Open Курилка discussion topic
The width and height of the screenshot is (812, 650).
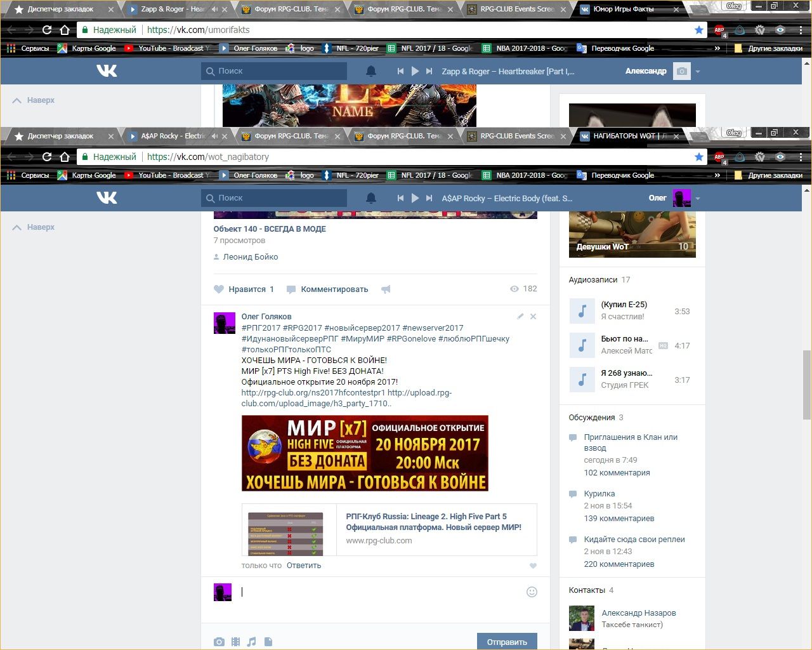click(599, 494)
